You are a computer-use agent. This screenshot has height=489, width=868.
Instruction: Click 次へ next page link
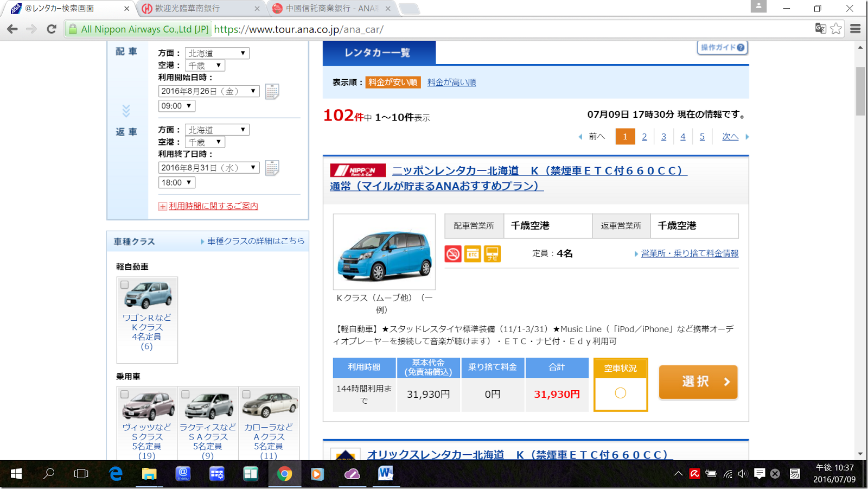pos(730,137)
